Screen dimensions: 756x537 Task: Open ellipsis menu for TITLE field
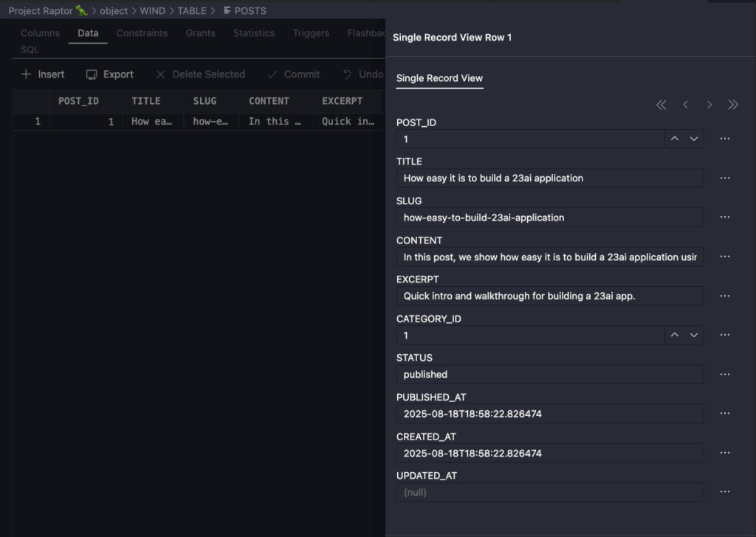(x=725, y=178)
